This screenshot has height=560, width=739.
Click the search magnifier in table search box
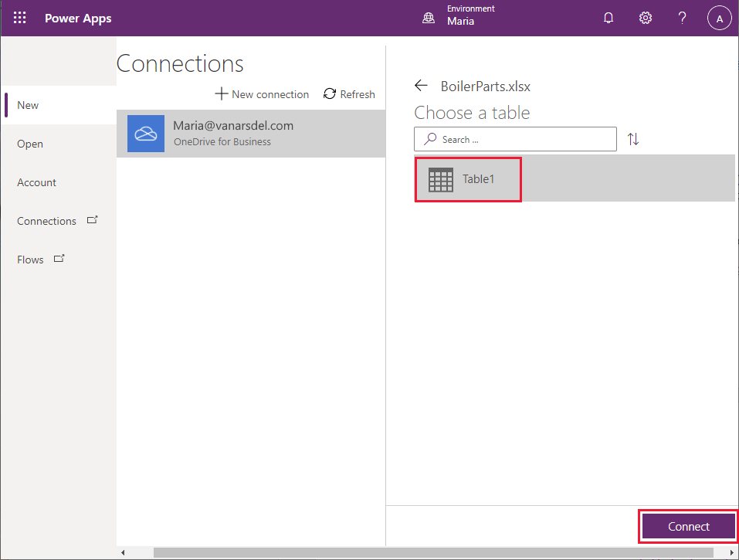(429, 139)
